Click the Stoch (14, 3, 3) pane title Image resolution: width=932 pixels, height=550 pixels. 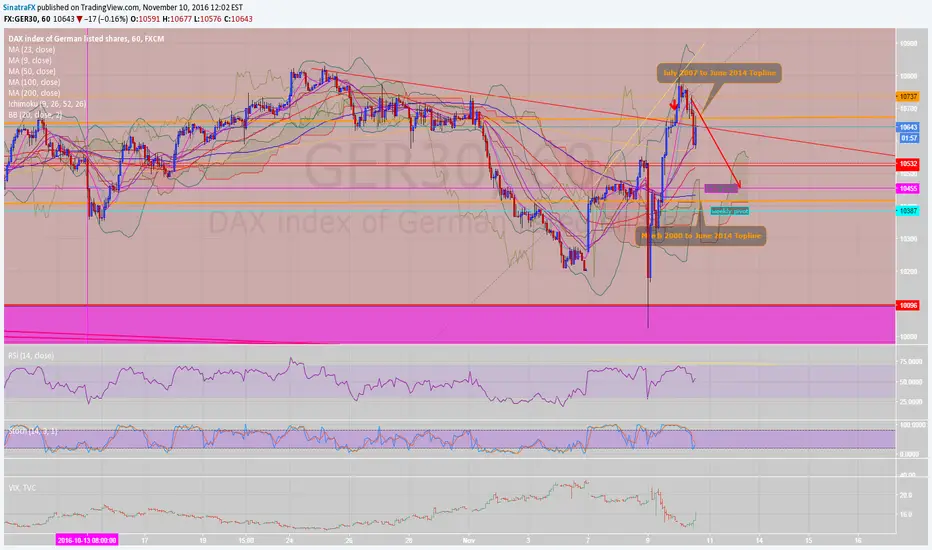(33, 431)
